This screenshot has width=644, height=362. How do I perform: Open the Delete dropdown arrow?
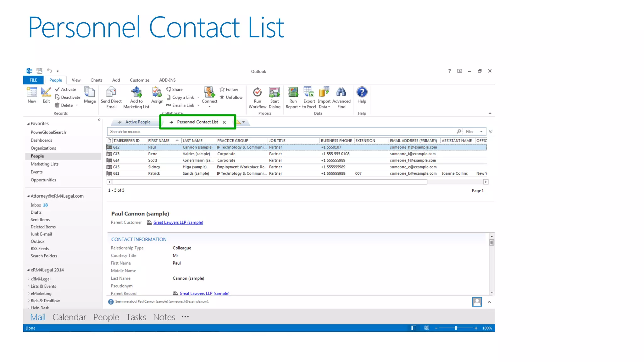77,105
